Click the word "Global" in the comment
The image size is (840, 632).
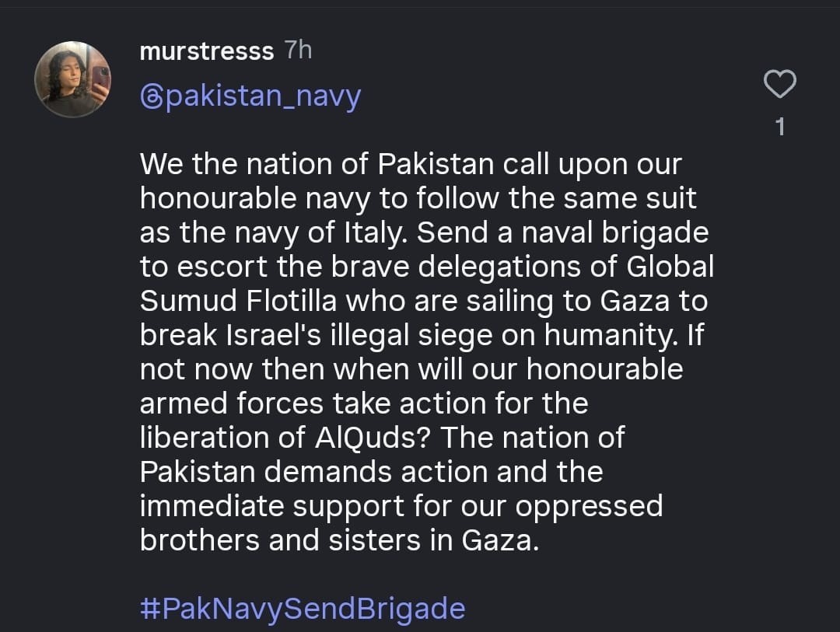[670, 267]
